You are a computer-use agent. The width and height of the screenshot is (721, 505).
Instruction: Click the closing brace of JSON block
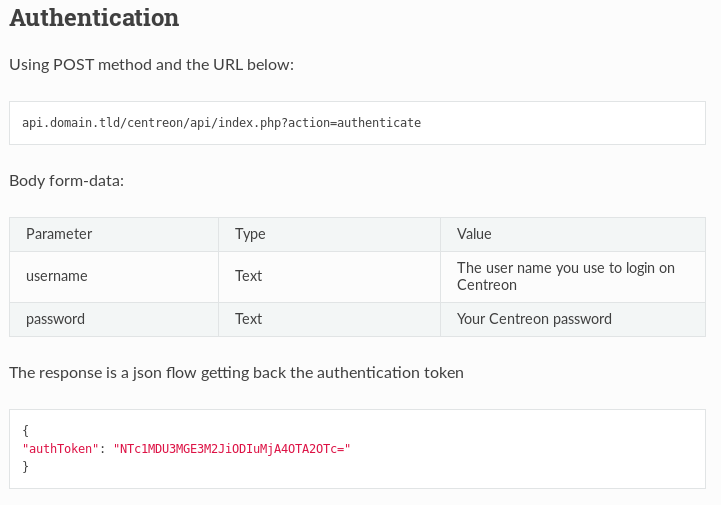pos(25,466)
